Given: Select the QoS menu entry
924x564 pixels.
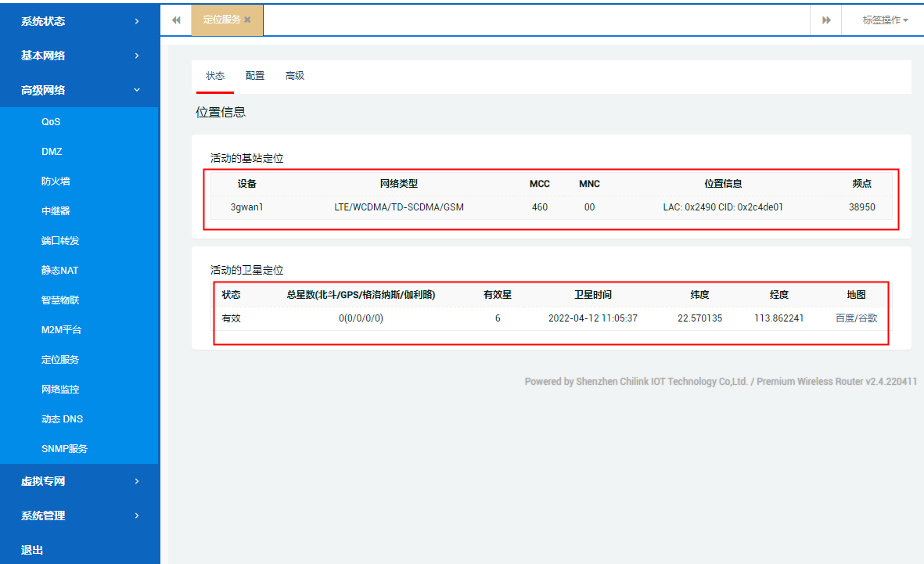Looking at the screenshot, I should coord(51,121).
